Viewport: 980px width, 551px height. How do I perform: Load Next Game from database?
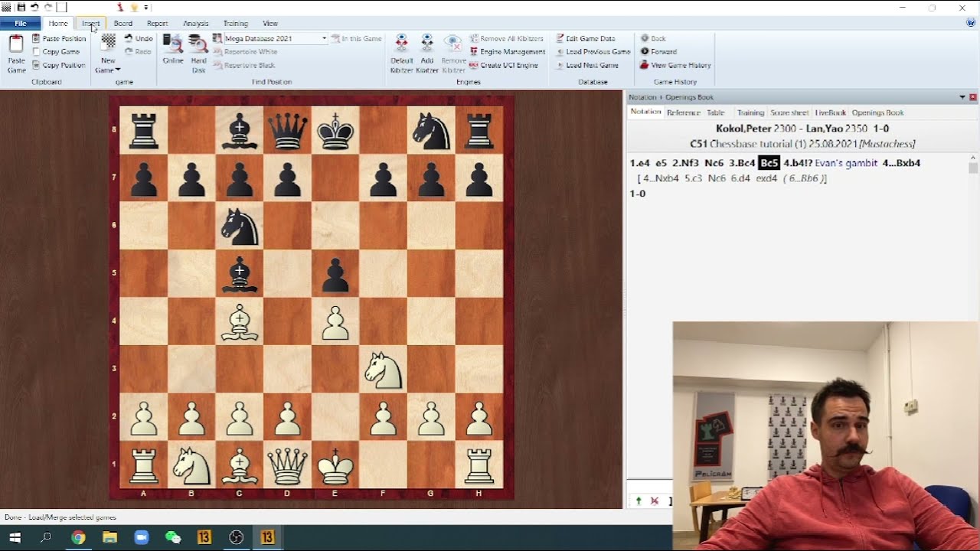point(586,65)
